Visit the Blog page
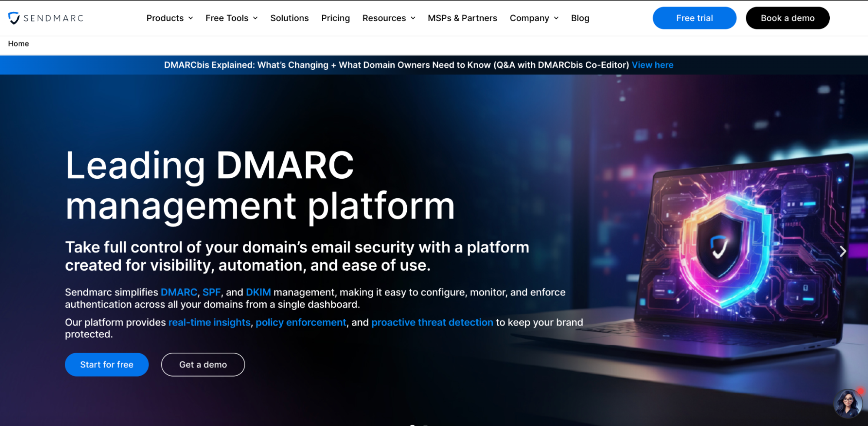 point(580,18)
